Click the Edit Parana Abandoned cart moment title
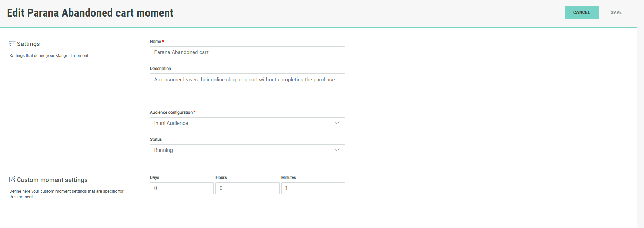This screenshot has width=644, height=228. click(90, 13)
